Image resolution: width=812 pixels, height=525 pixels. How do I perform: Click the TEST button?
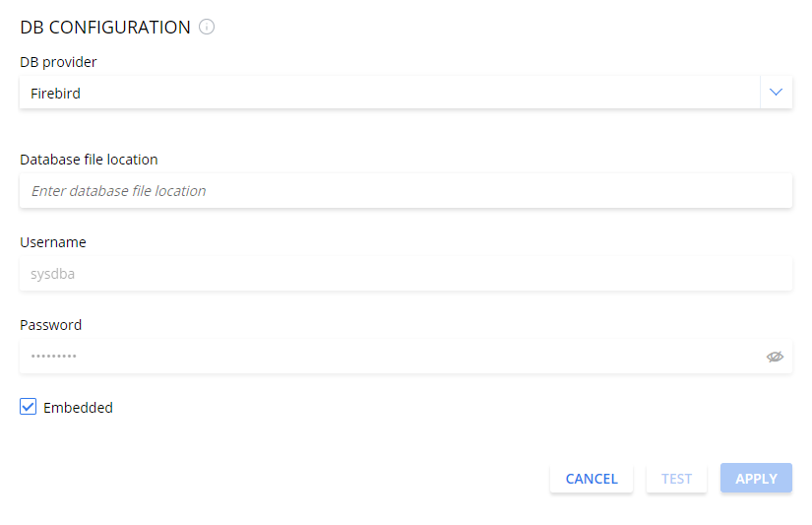tap(676, 479)
